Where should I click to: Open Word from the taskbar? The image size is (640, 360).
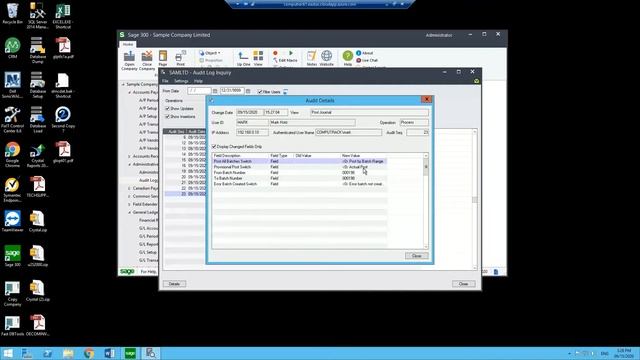pos(109,353)
